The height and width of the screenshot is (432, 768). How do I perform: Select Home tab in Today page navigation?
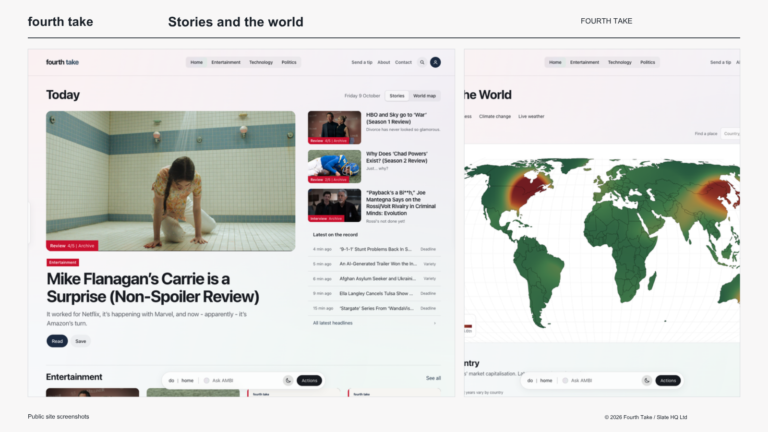point(196,62)
